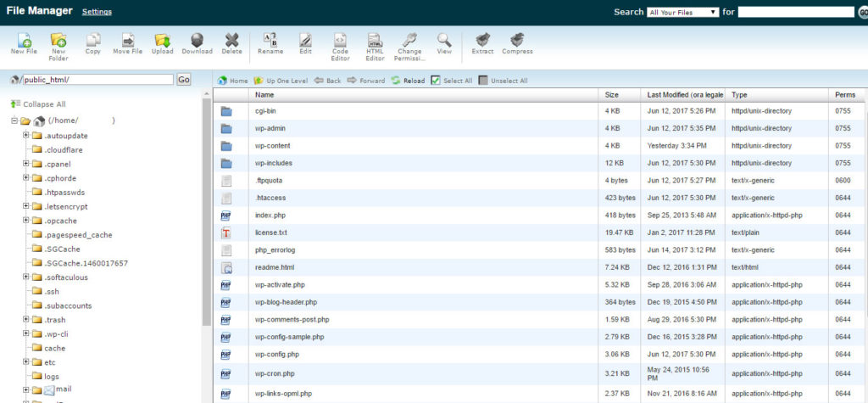
Task: Click the .ftpquota permissions 0600 cell
Action: (x=843, y=181)
